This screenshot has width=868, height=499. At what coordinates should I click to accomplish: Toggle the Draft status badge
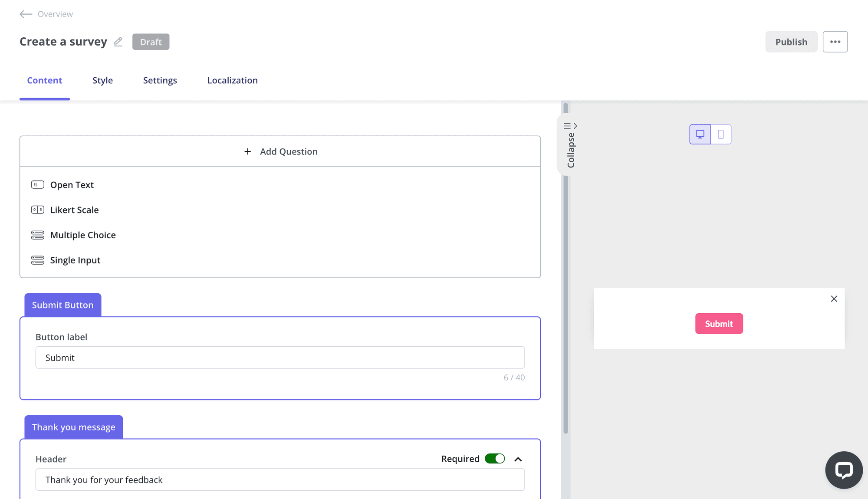coord(151,41)
